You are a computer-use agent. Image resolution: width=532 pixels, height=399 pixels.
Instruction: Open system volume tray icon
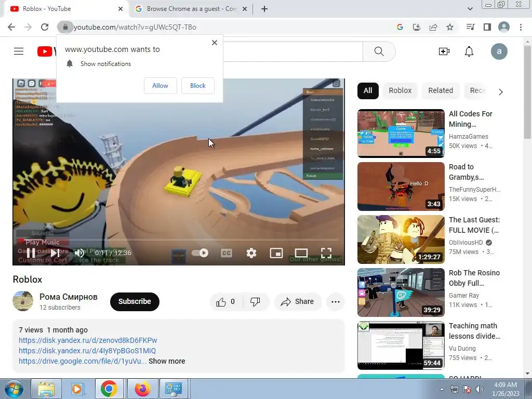pyautogui.click(x=480, y=389)
